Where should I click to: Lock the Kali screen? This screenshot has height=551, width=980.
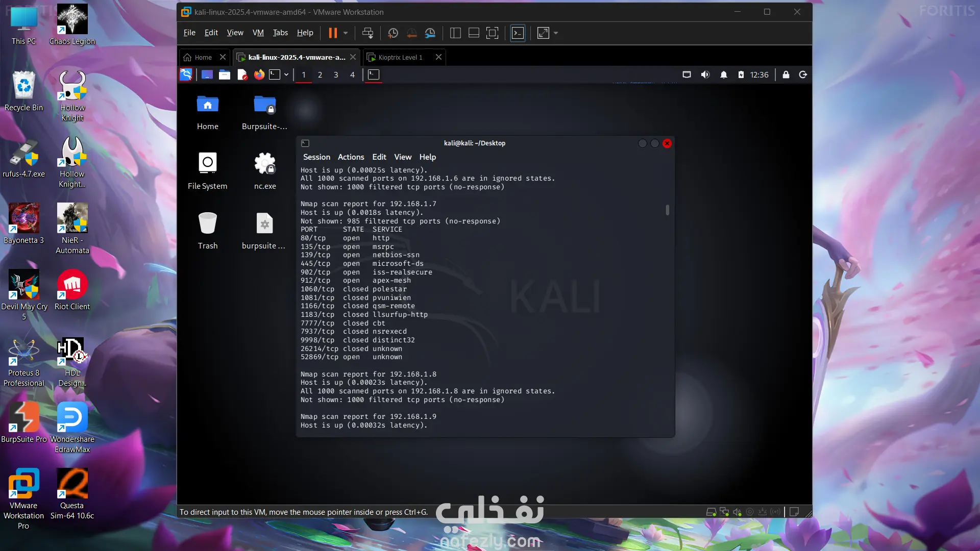786,75
